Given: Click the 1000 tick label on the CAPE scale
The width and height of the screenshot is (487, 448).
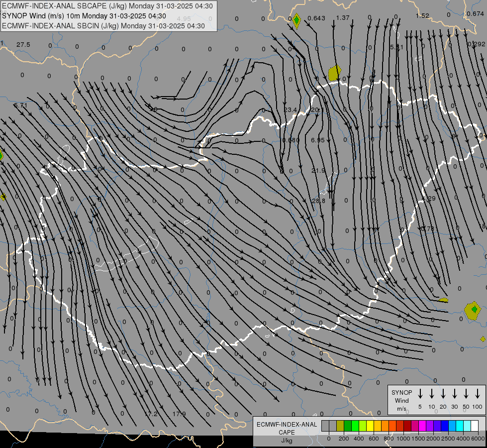Looking at the screenshot, I should tap(403, 439).
